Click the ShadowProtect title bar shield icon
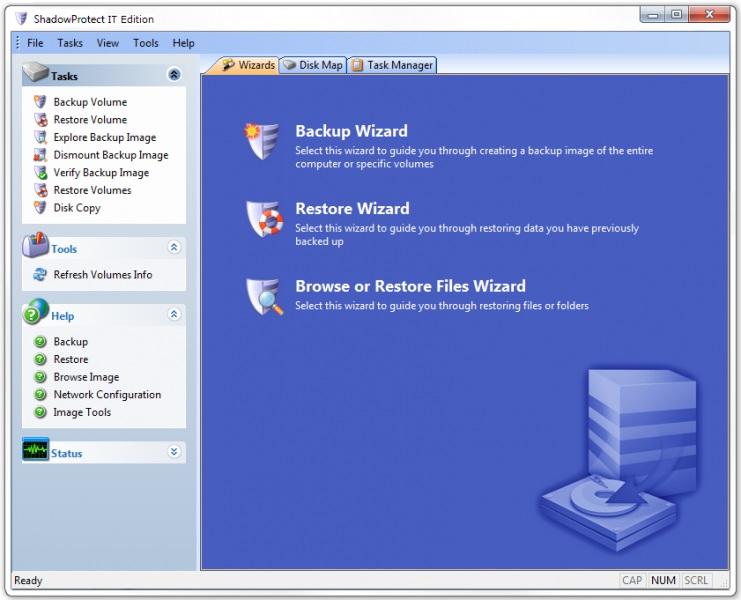The width and height of the screenshot is (741, 600). coord(21,18)
